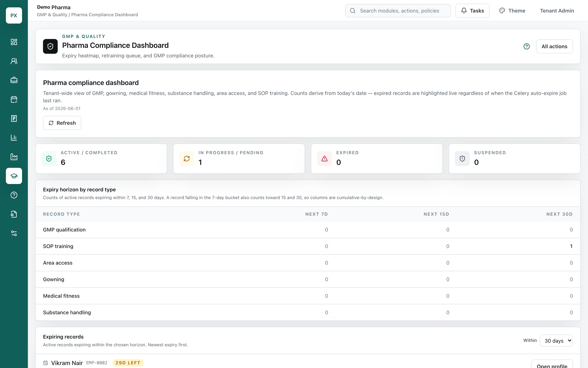Click the PX logo in sidebar
Viewport: 588px width, 368px height.
click(x=14, y=15)
